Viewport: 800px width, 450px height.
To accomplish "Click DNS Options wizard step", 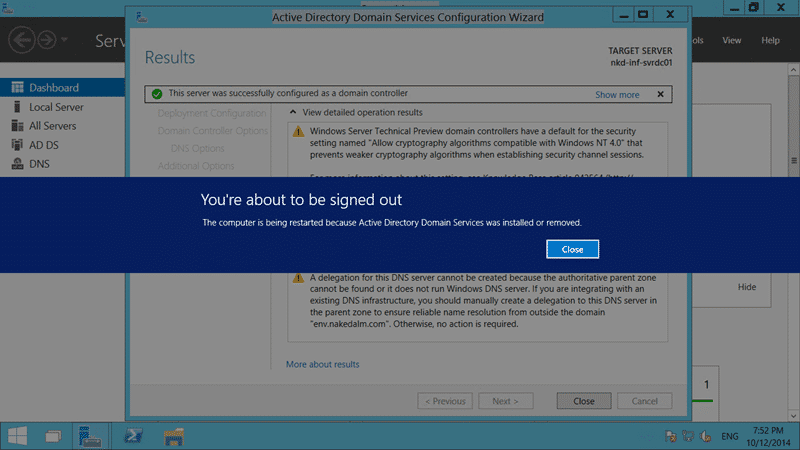I will tap(197, 148).
